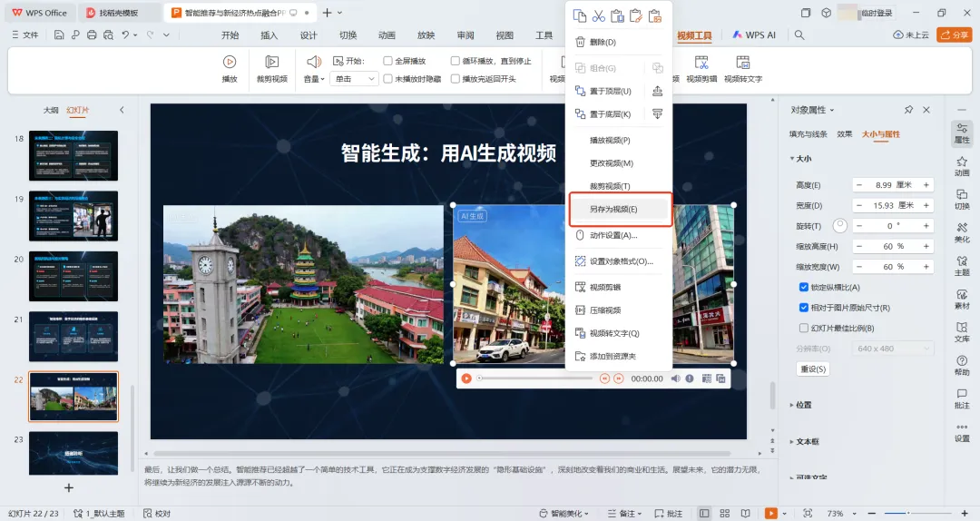Collapse the Size section in the properties panel
This screenshot has height=521, width=980.
(x=792, y=159)
